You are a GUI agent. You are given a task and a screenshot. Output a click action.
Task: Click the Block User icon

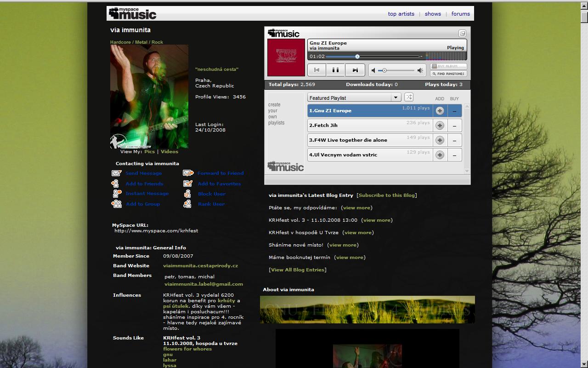point(187,194)
